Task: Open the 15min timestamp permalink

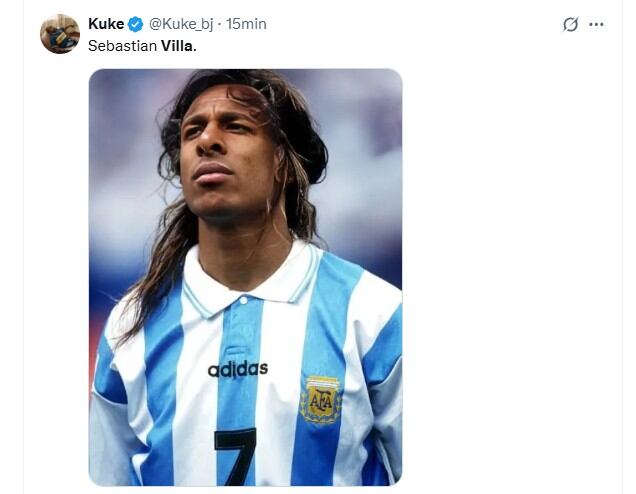Action: coord(246,24)
